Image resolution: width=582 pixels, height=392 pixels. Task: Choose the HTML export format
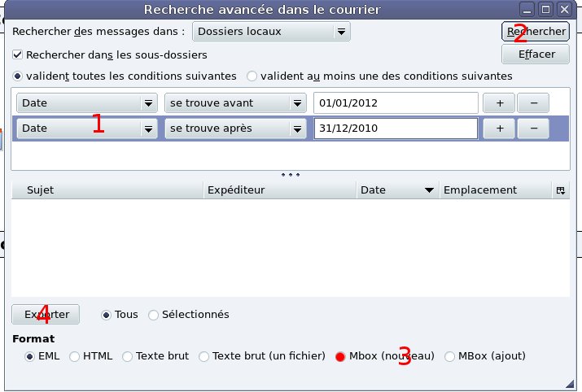[75, 356]
